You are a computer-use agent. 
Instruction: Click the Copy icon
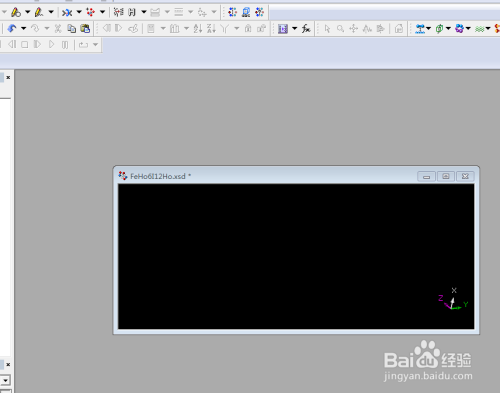click(71, 29)
